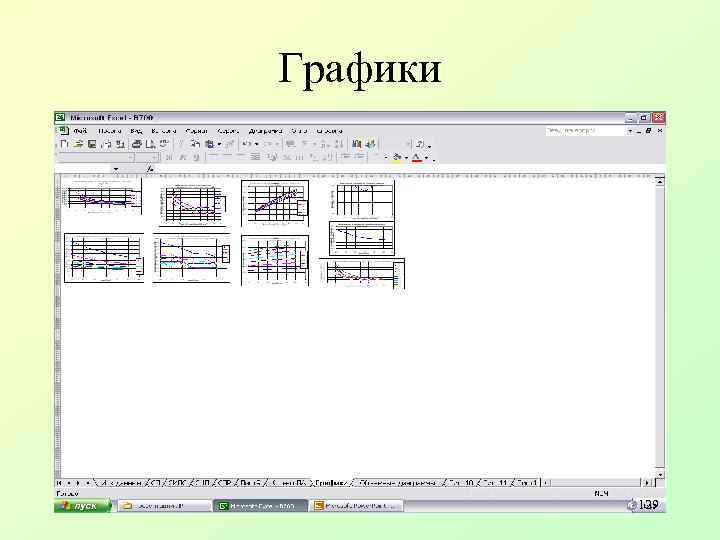Click the Spelling check toolbar icon
The image size is (720, 540).
coord(164,144)
